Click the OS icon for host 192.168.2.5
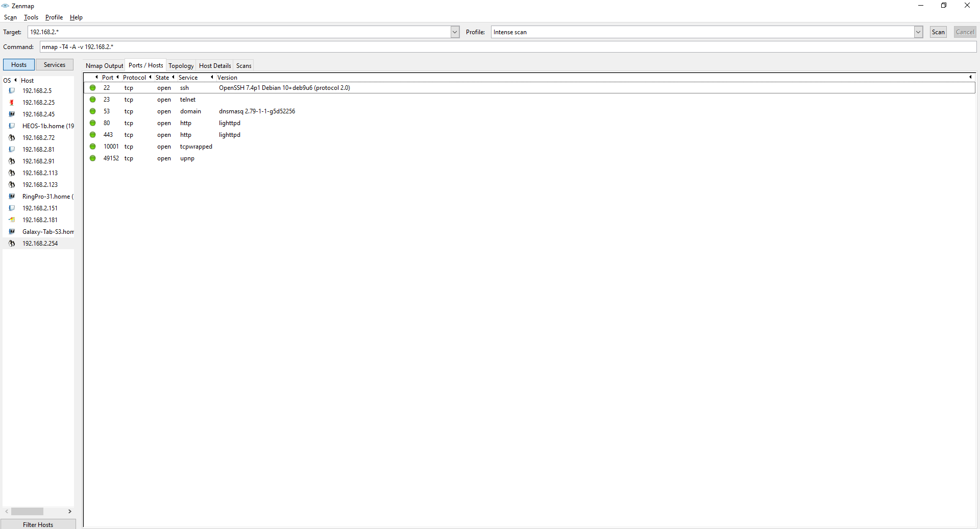This screenshot has width=980, height=529. pos(12,91)
